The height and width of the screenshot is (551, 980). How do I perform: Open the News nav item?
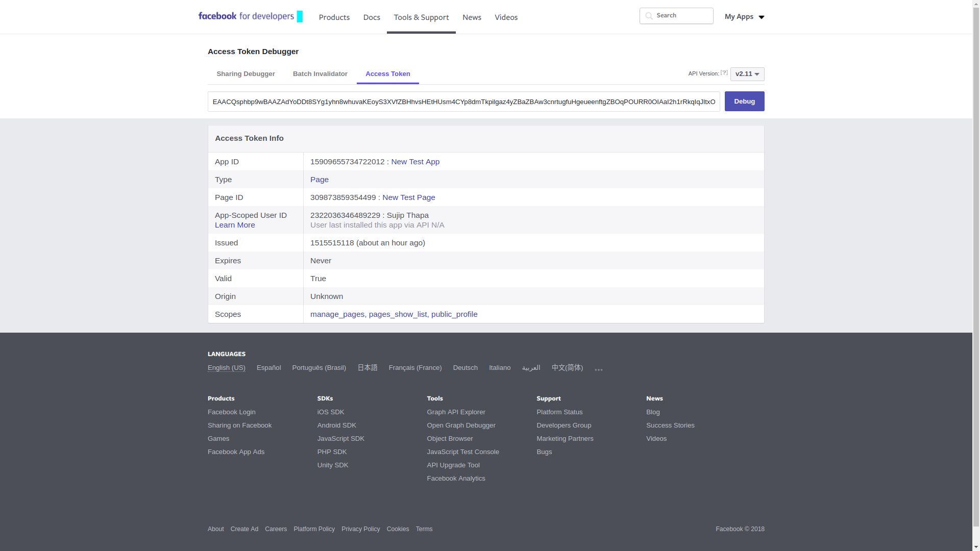point(472,17)
